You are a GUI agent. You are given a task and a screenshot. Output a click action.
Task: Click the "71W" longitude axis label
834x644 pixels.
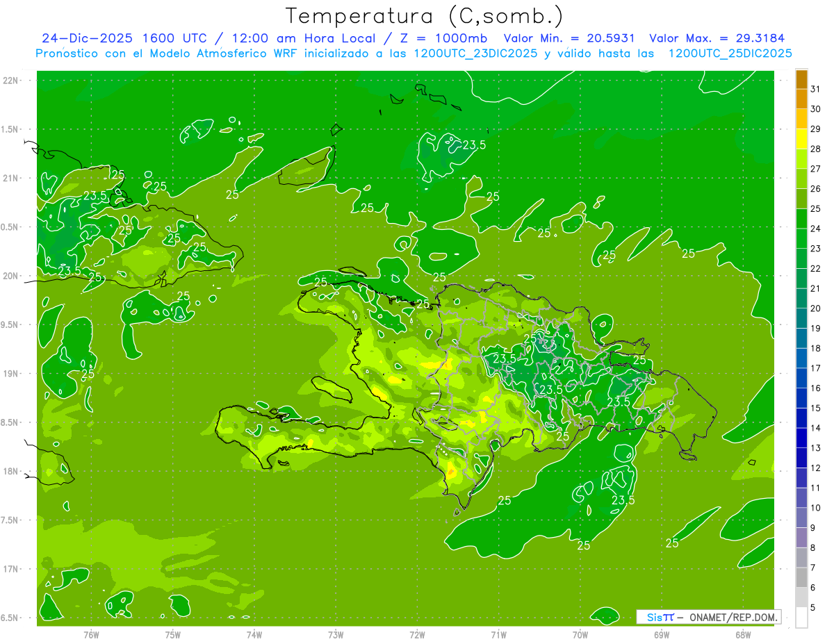pos(498,634)
